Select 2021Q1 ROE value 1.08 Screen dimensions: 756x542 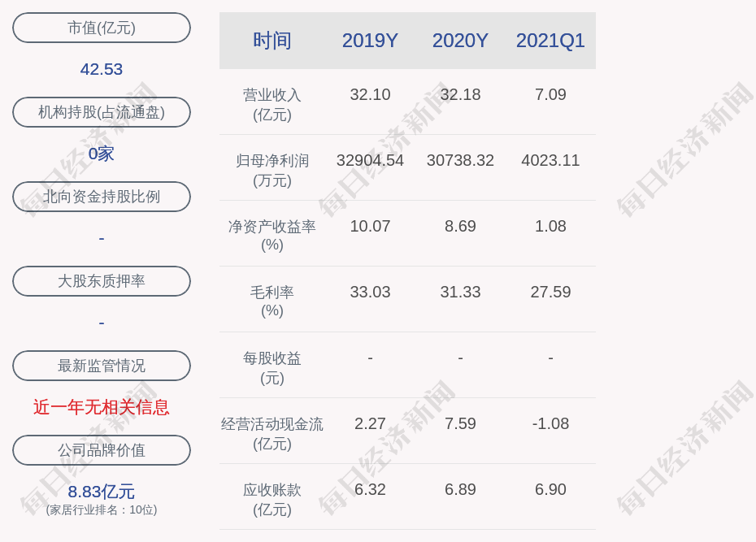coord(550,226)
